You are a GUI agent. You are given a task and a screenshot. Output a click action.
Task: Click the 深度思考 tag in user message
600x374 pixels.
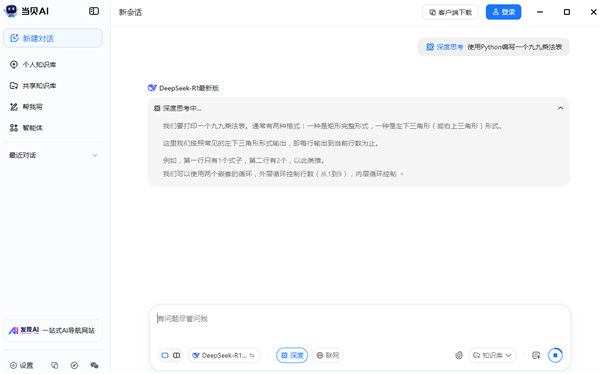[x=445, y=47]
